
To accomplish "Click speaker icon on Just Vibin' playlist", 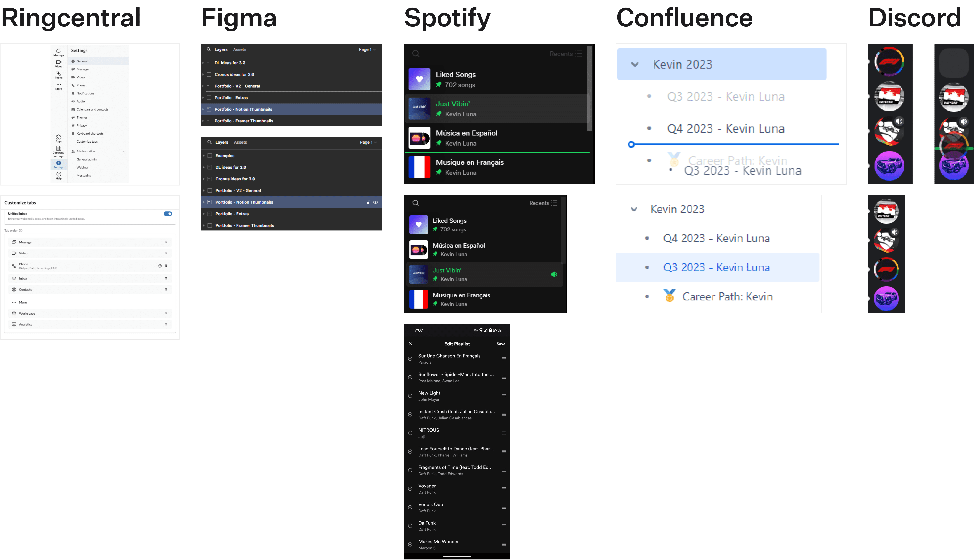I will [x=554, y=274].
